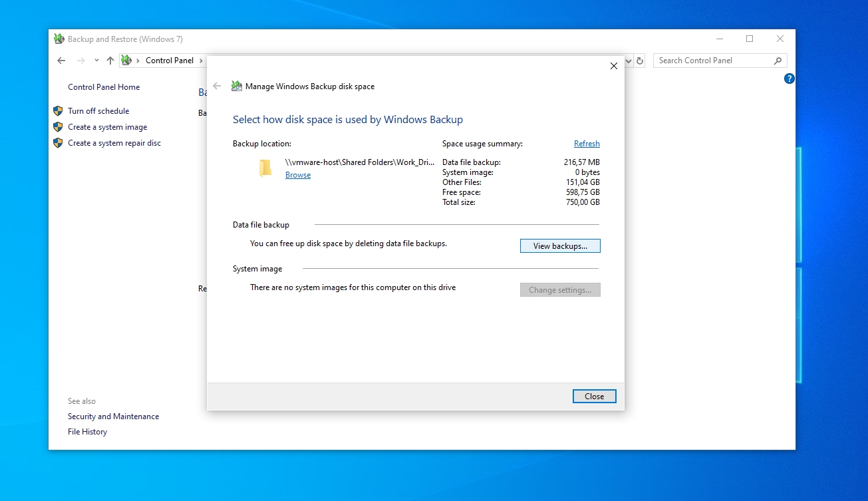Open Create a system repair disc link
The height and width of the screenshot is (501, 868).
[x=114, y=143]
